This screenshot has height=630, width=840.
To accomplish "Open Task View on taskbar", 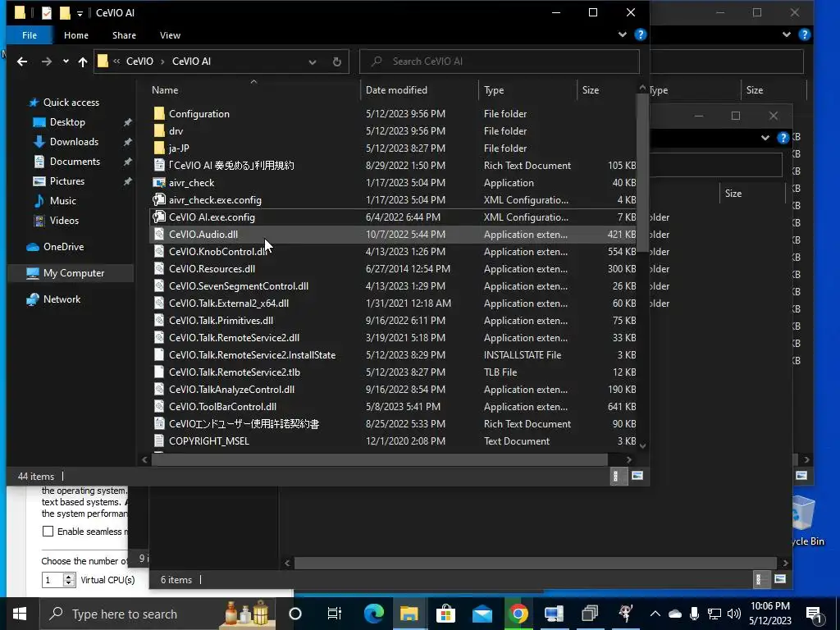I will 335,614.
